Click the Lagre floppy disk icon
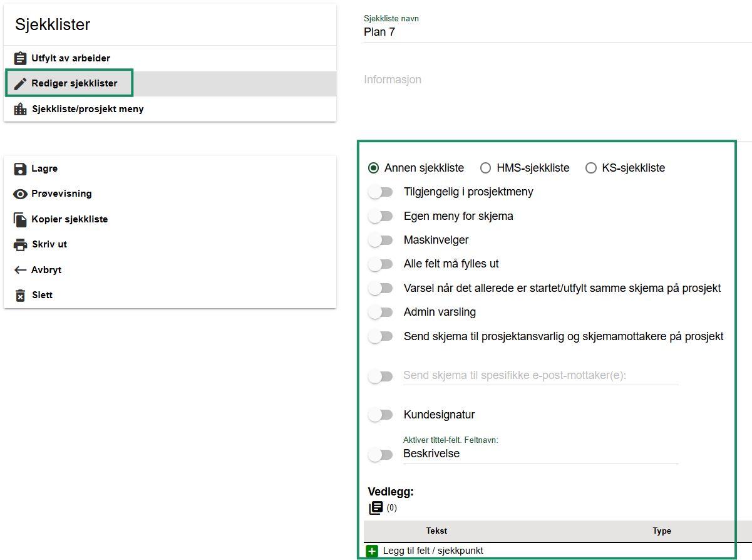This screenshot has width=752, height=560. click(20, 169)
